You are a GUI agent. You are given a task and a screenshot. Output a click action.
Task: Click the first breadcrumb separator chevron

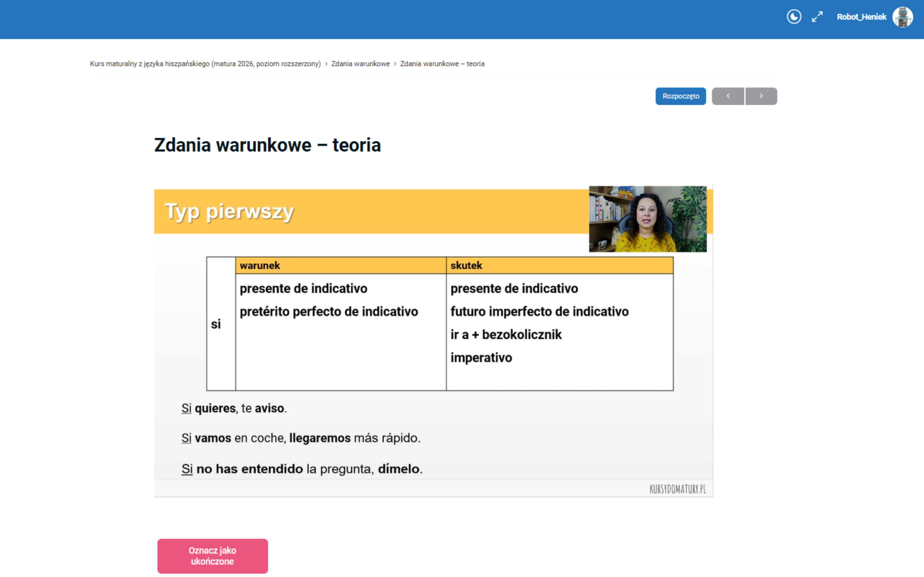pos(326,64)
